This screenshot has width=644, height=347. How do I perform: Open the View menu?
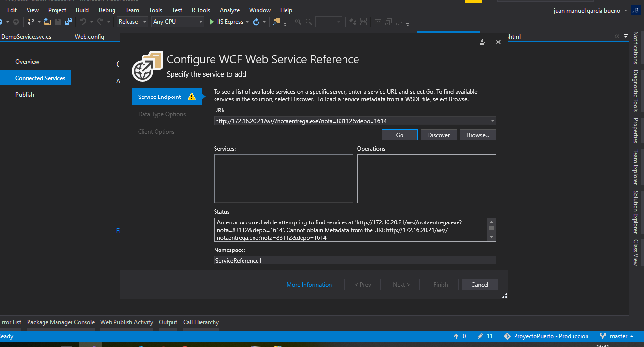click(33, 10)
